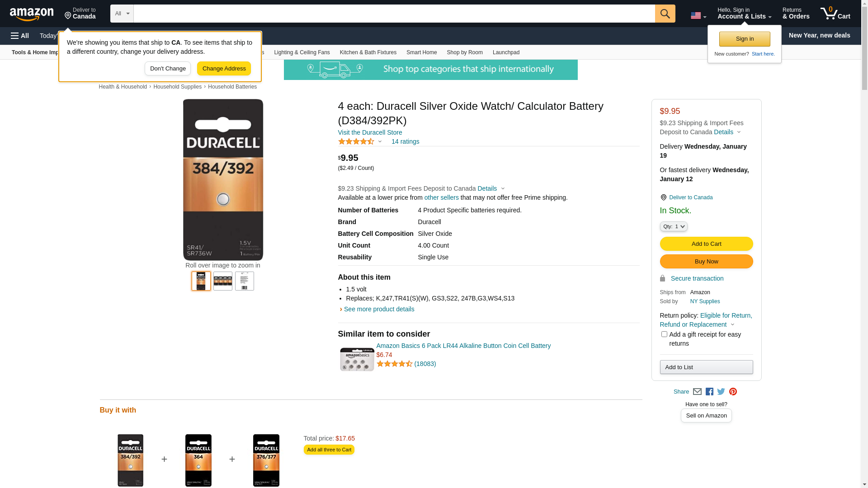Share product on Facebook icon
Screen dimensions: 868x488
(x=709, y=392)
